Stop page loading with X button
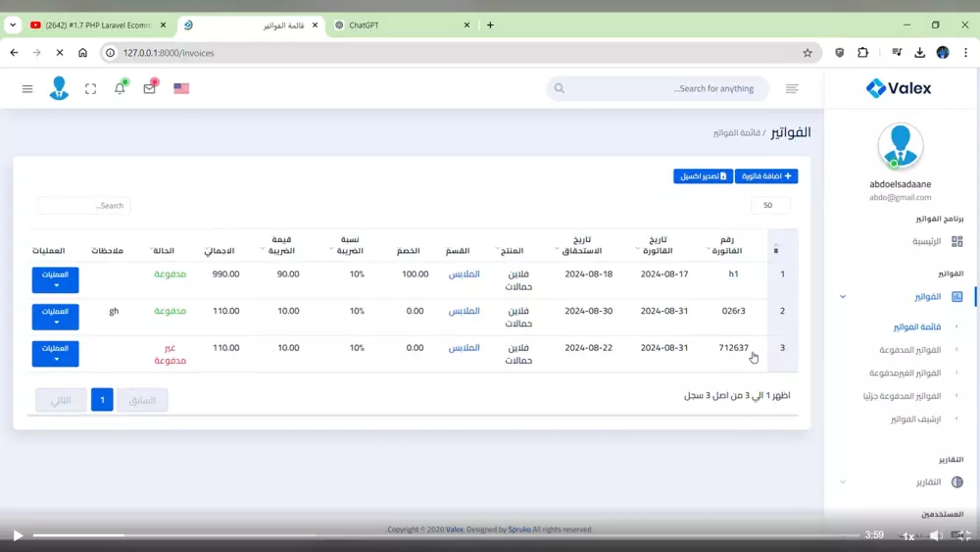This screenshot has width=980, height=552. tap(60, 53)
